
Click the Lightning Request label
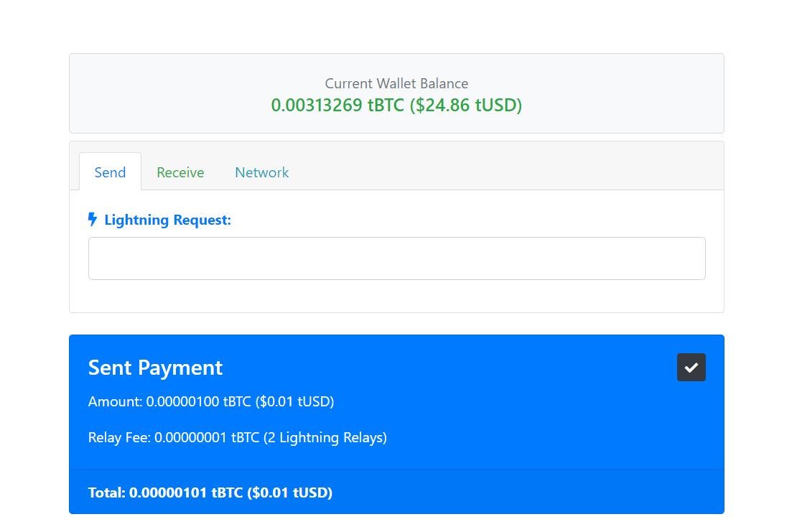167,220
